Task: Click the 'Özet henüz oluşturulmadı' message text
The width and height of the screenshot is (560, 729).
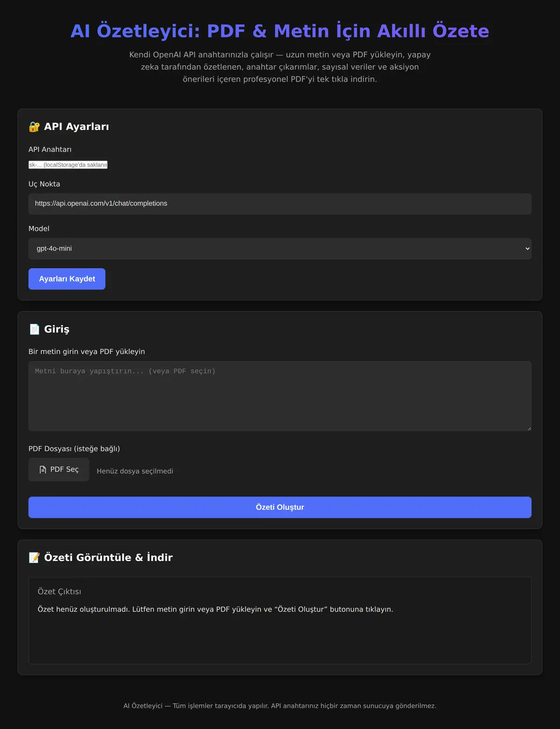Action: 215,610
